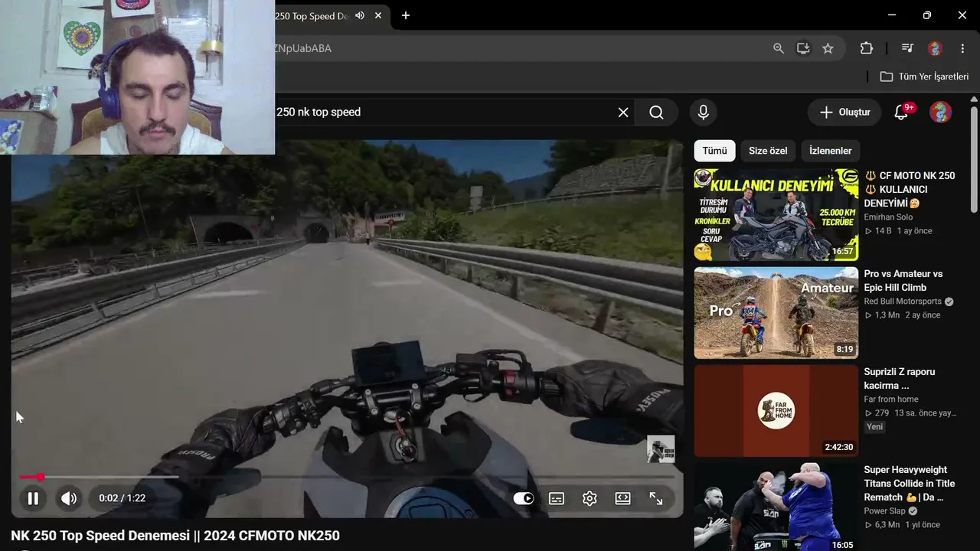
Task: Click the Oluştur create button
Action: point(845,112)
